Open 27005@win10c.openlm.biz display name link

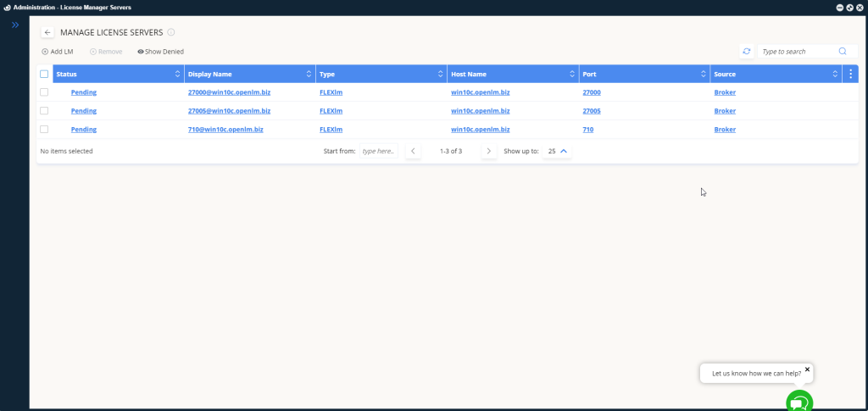(x=229, y=111)
